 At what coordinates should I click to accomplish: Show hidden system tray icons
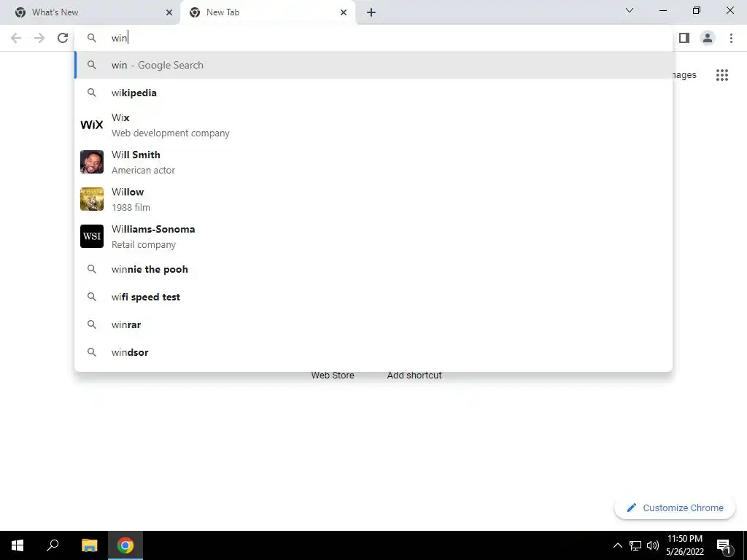pyautogui.click(x=617, y=545)
